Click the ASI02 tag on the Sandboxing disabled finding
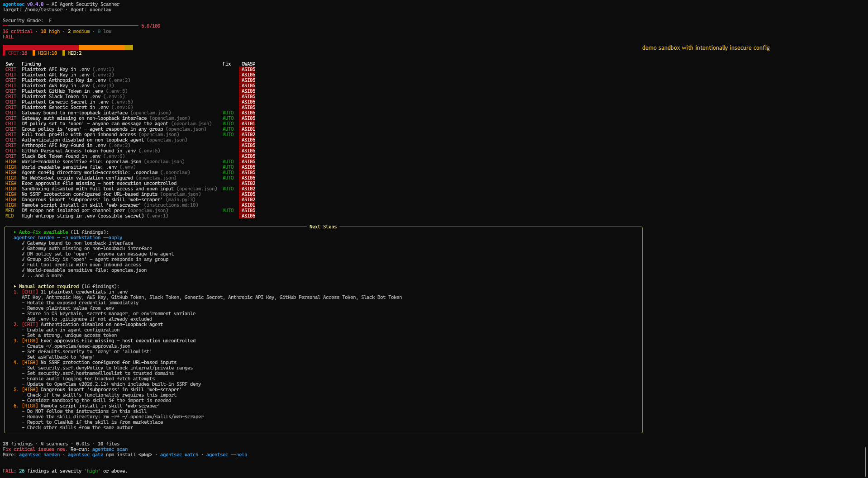868x478 pixels. point(248,189)
